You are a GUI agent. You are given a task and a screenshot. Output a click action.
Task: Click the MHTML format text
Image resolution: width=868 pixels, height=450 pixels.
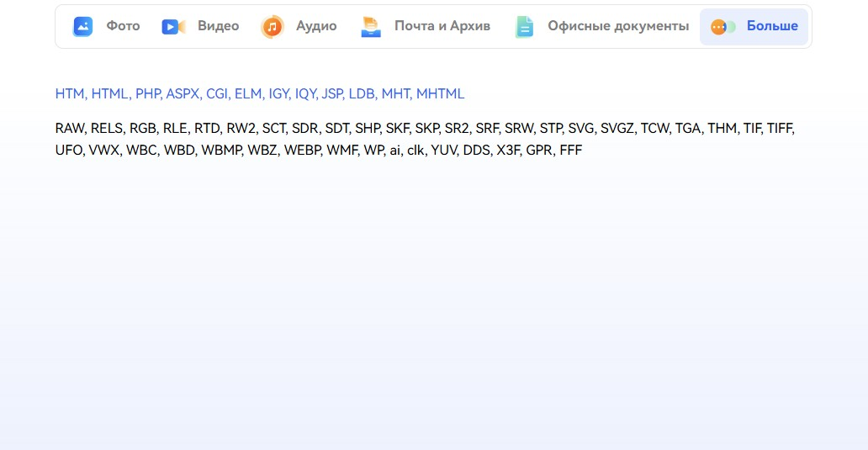point(440,94)
